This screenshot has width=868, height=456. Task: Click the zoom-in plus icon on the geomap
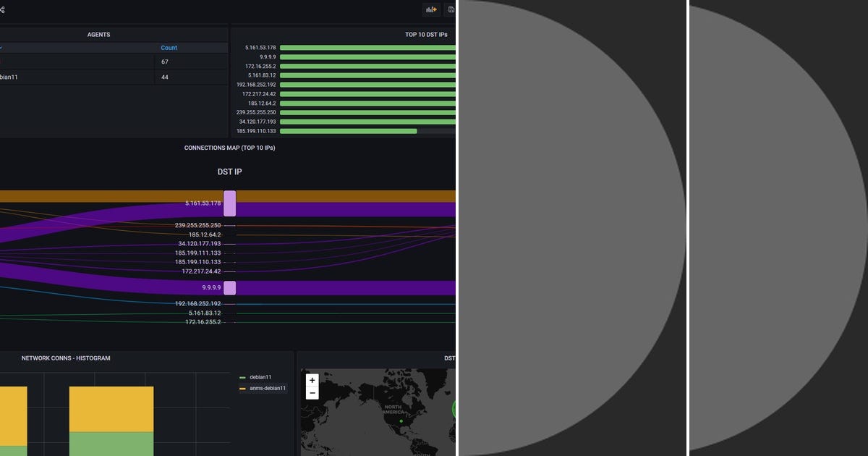pyautogui.click(x=312, y=379)
